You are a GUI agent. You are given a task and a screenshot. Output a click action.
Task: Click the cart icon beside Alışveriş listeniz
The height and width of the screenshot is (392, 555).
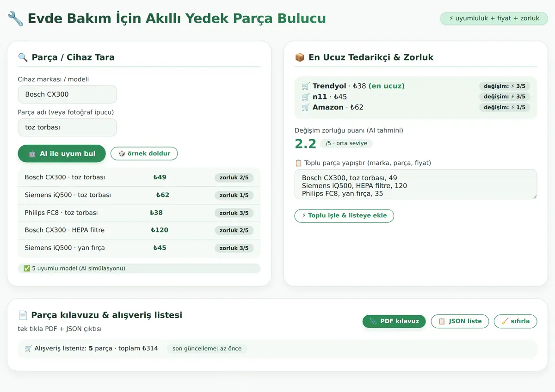click(29, 348)
